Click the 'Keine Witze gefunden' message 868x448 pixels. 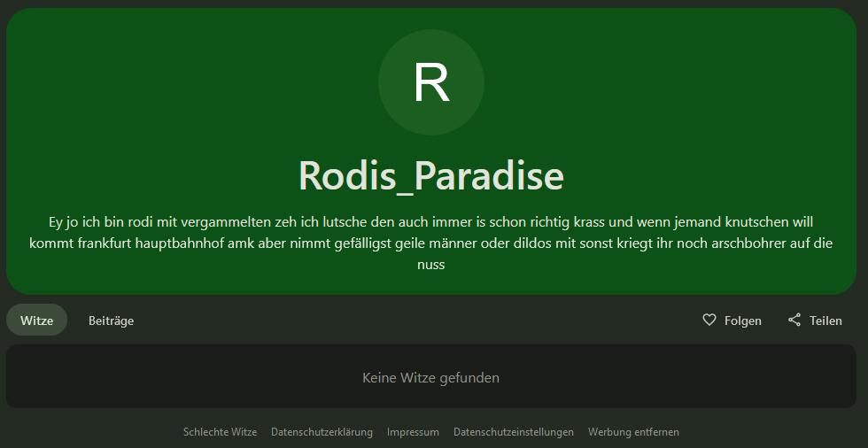[430, 377]
